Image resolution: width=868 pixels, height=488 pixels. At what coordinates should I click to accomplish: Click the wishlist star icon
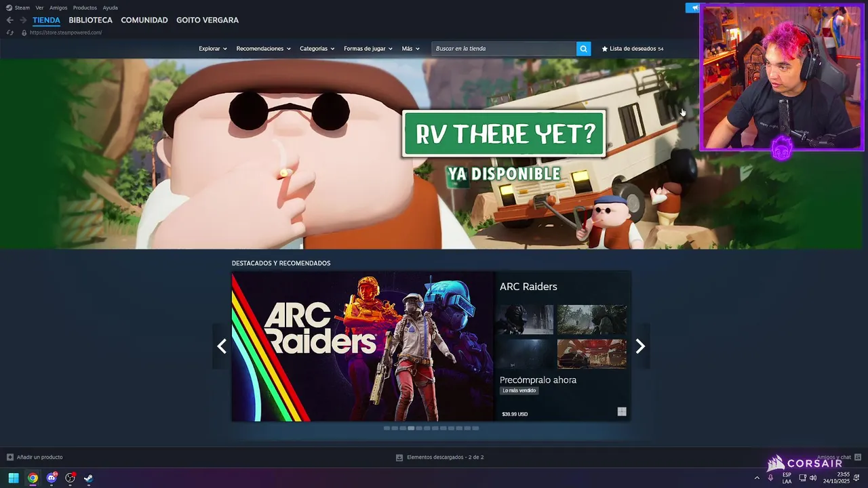[605, 49]
